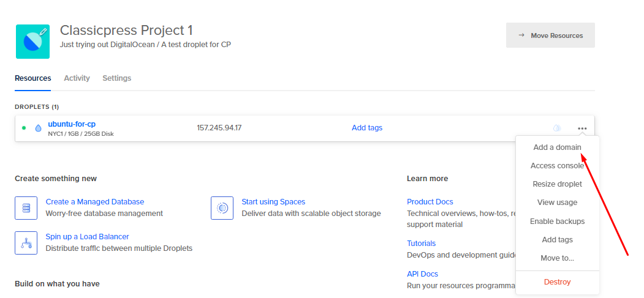644x298 pixels.
Task: Click the Build on what you have heading
Action: pyautogui.click(x=57, y=284)
